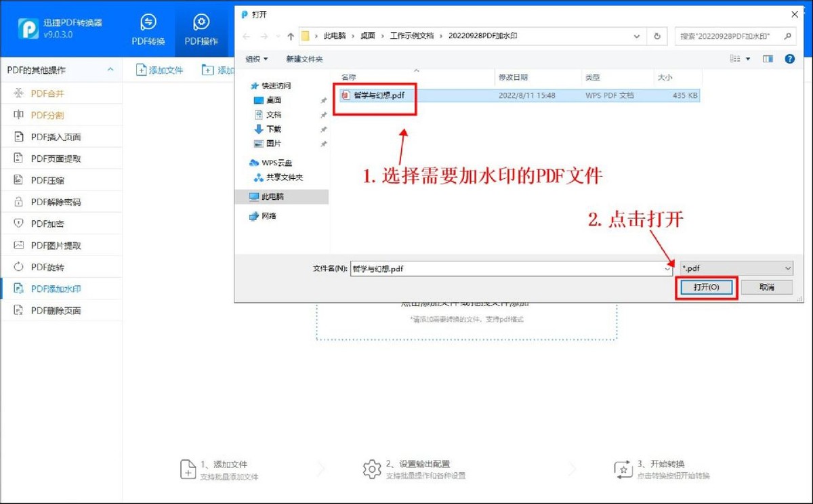Open the file type dropdown showing *.pdf
Viewport: 813px width, 504px height.
(736, 268)
